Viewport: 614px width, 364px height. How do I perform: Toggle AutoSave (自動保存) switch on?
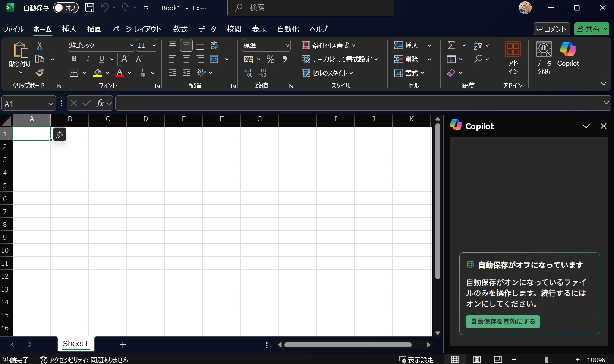[66, 8]
